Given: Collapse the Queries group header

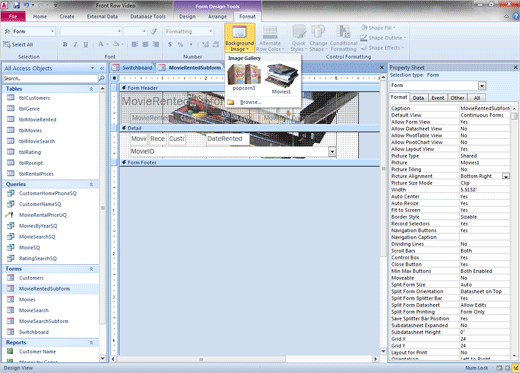Looking at the screenshot, I should [91, 184].
